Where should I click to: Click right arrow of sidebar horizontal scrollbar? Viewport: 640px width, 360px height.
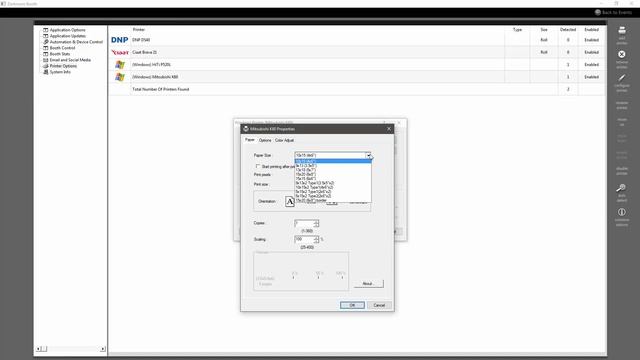[x=102, y=349]
